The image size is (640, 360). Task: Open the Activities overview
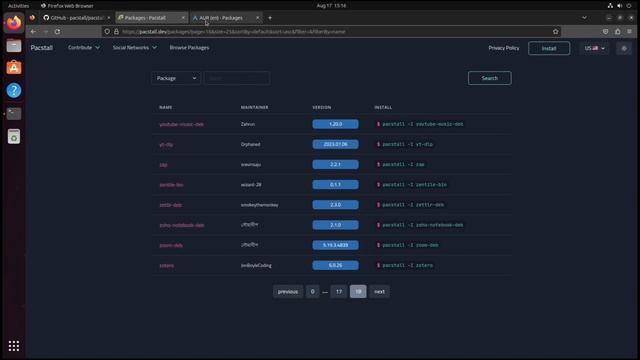coord(18,6)
